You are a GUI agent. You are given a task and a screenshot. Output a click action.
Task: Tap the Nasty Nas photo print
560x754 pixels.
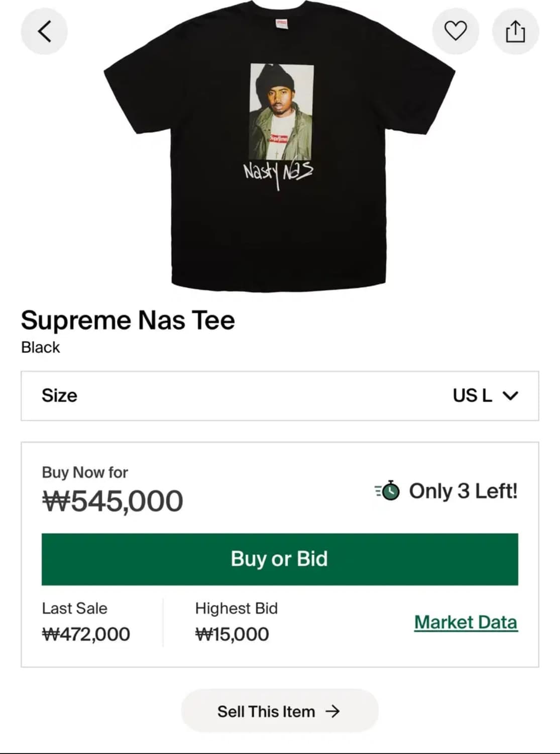pos(281,112)
